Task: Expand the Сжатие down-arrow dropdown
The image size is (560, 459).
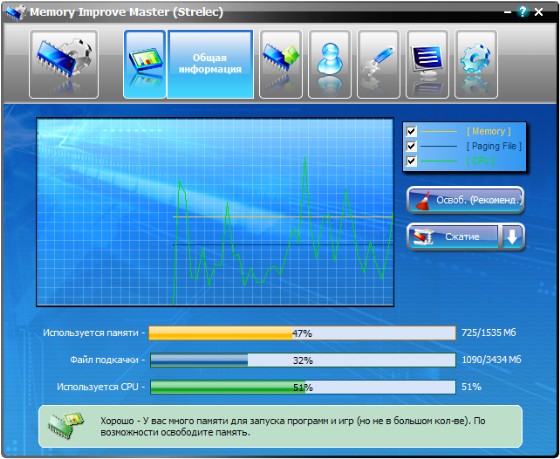Action: [512, 236]
